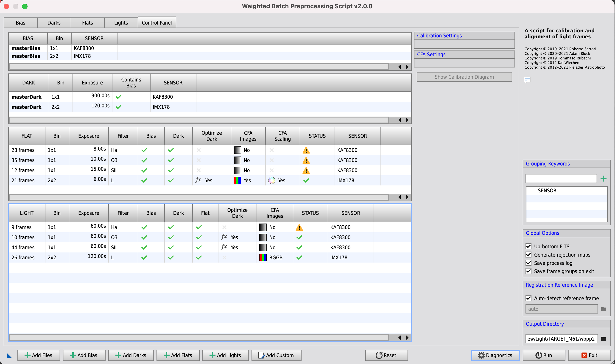Click warning status icon for O3 flat
Image resolution: width=615 pixels, height=364 pixels.
(306, 160)
